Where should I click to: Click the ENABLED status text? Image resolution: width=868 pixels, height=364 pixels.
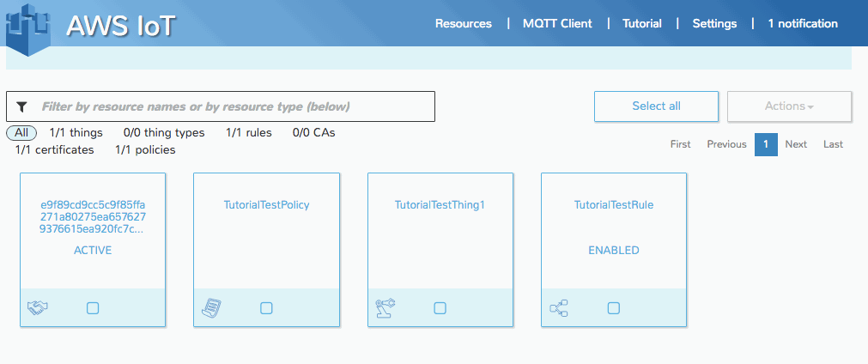[x=613, y=250]
